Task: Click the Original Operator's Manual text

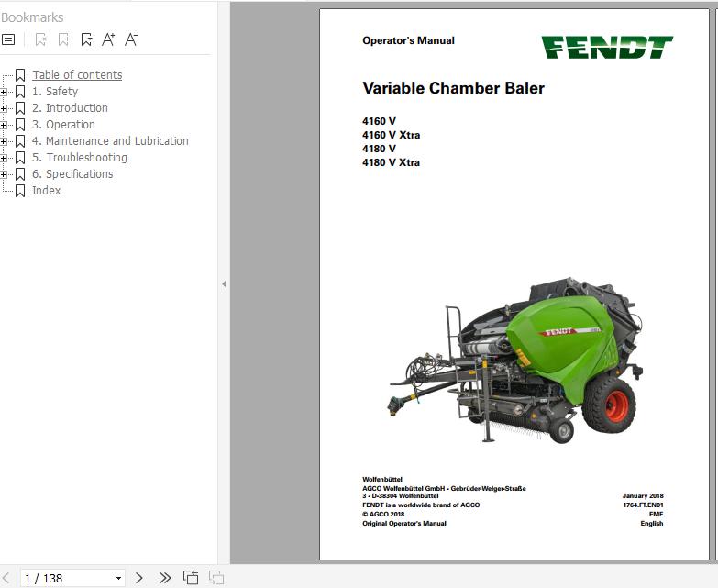Action: 404,523
